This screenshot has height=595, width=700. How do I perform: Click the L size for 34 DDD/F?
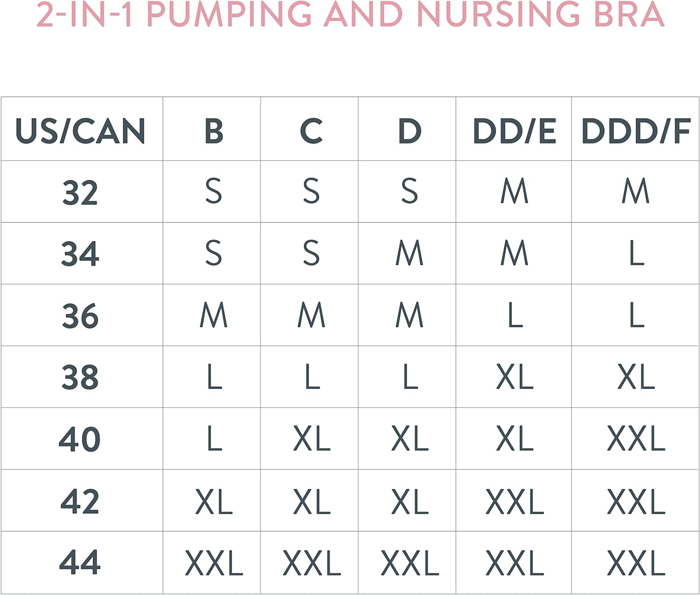click(x=637, y=254)
